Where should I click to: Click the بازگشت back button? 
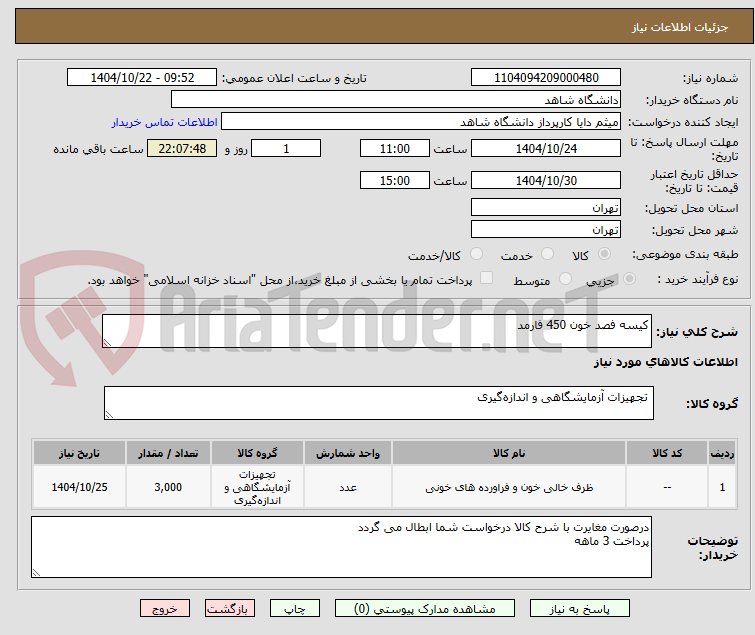230,609
